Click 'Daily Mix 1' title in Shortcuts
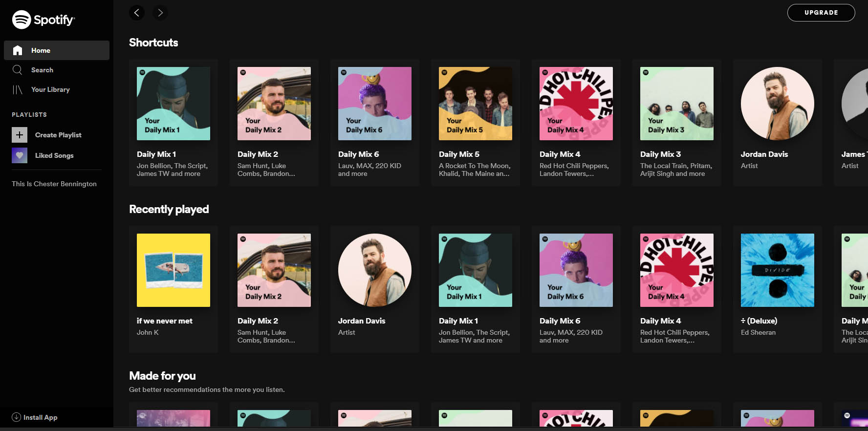Image resolution: width=868 pixels, height=431 pixels. 156,154
